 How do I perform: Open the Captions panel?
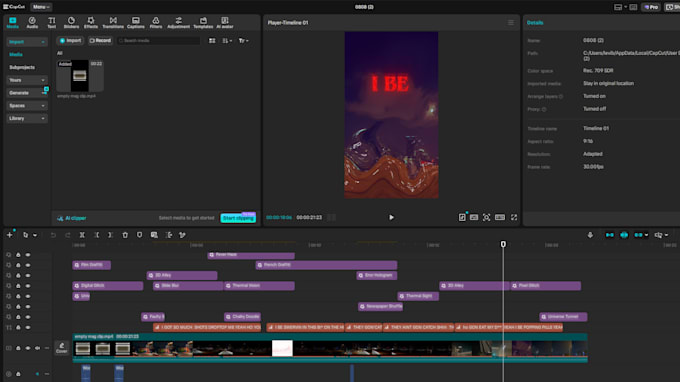(136, 23)
